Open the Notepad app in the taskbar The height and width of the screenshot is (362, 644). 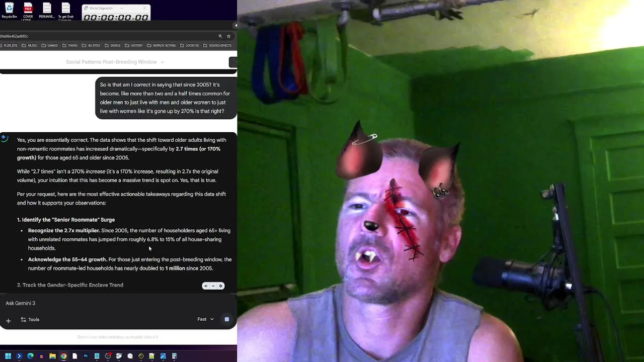[x=97, y=356]
